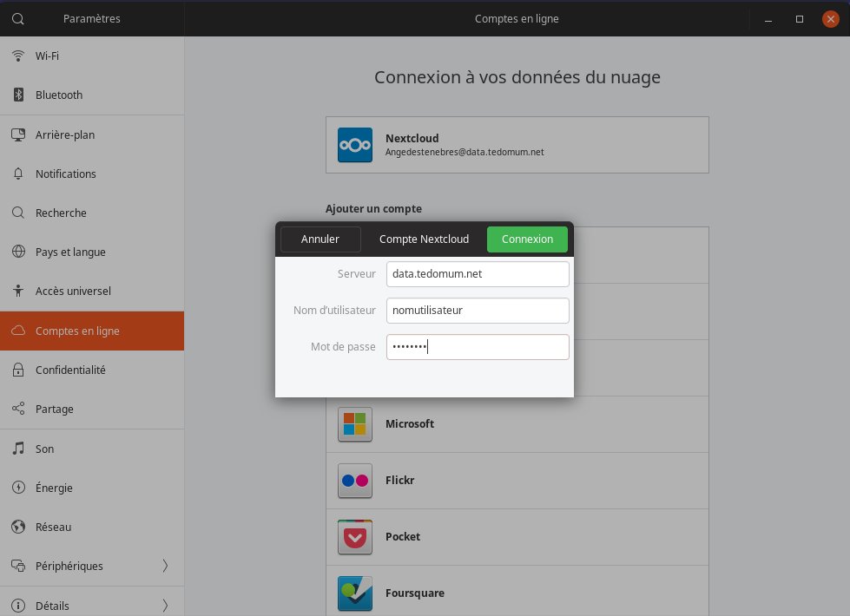Open the Partage settings in the sidebar
The image size is (850, 616).
tap(55, 409)
